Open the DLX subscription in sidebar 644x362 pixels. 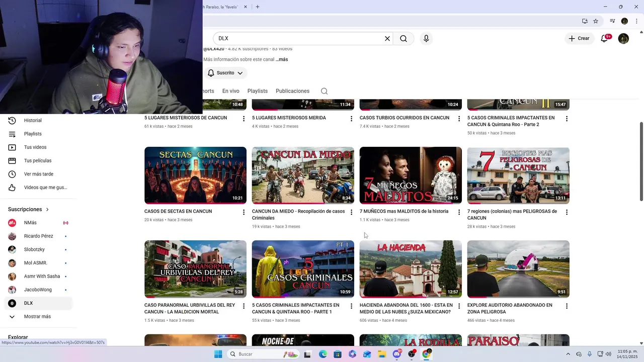[x=38, y=303]
